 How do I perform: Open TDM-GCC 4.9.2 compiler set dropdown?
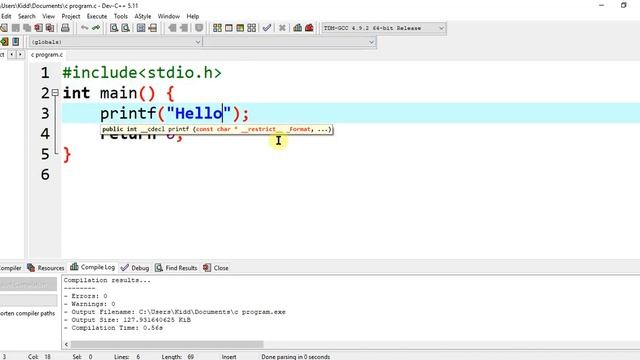(383, 28)
